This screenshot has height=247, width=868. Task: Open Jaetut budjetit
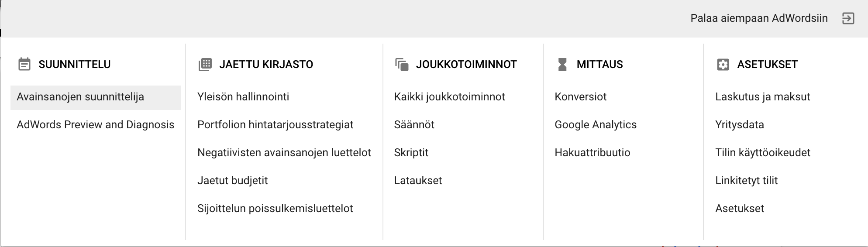pos(233,181)
